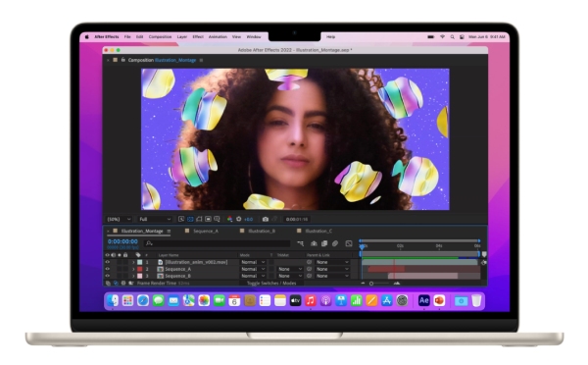Click the composition panel lock icon
Image resolution: width=588 pixels, height=365 pixels.
(122, 60)
